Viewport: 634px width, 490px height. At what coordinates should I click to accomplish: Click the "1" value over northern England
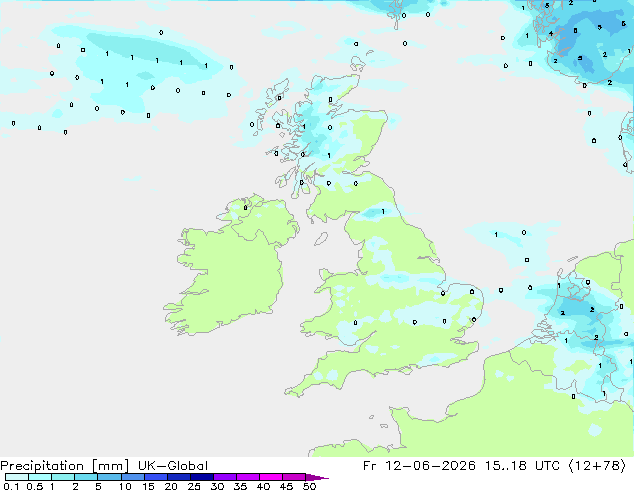[x=383, y=211]
